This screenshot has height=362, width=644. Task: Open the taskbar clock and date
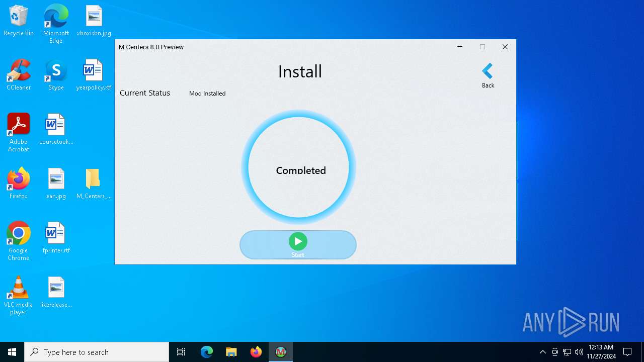601,352
